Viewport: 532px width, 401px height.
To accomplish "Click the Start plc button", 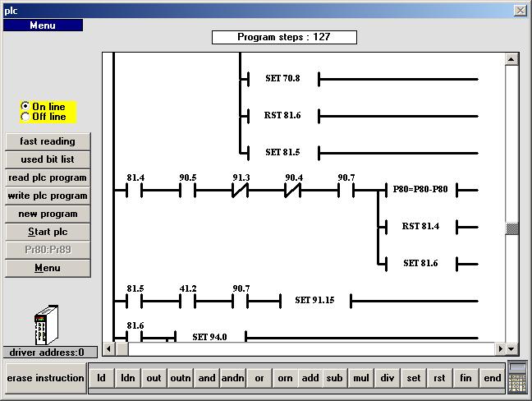I will point(48,232).
